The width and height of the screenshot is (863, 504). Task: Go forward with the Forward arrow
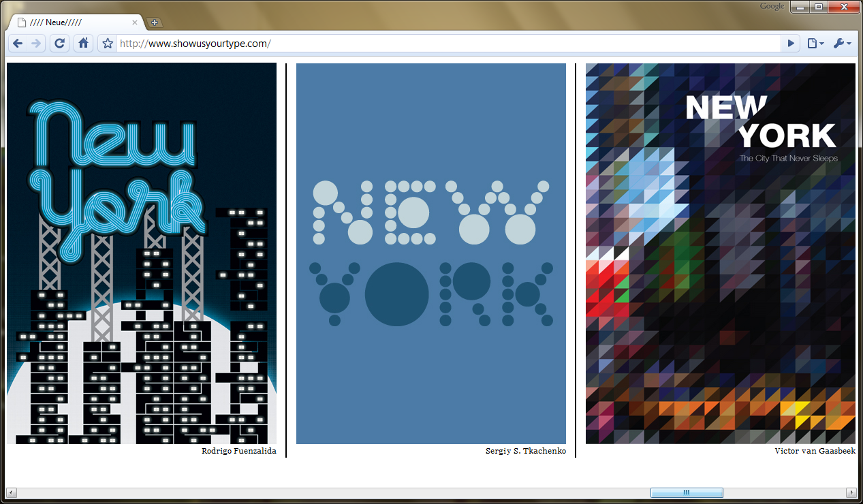(x=36, y=44)
